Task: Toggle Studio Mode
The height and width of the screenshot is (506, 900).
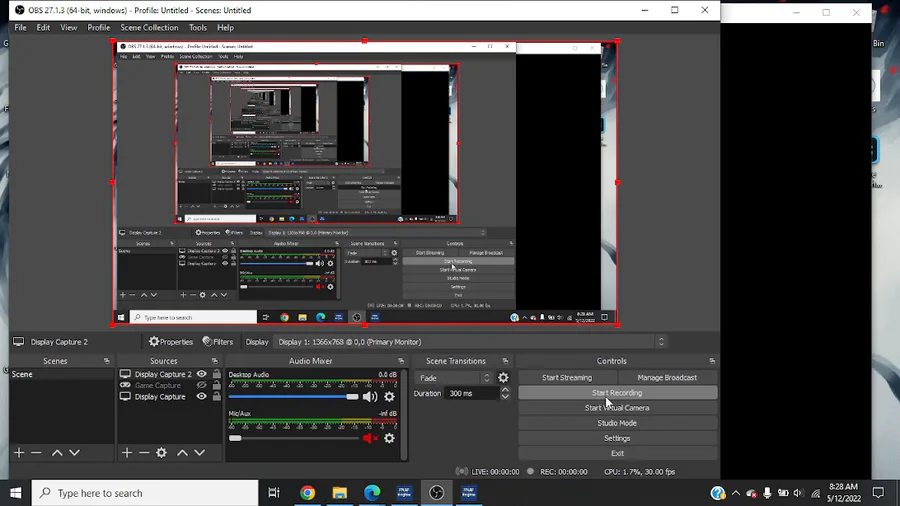Action: point(617,423)
